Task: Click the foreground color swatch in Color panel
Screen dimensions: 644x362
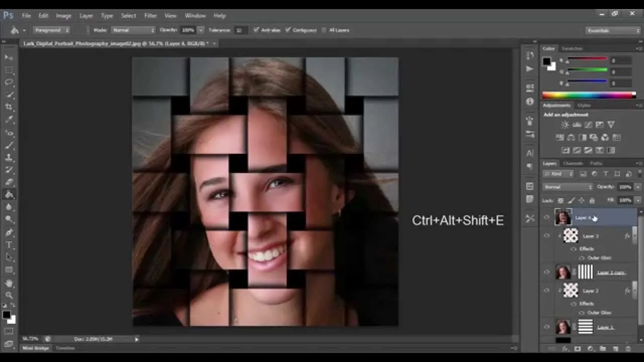Action: click(x=546, y=61)
